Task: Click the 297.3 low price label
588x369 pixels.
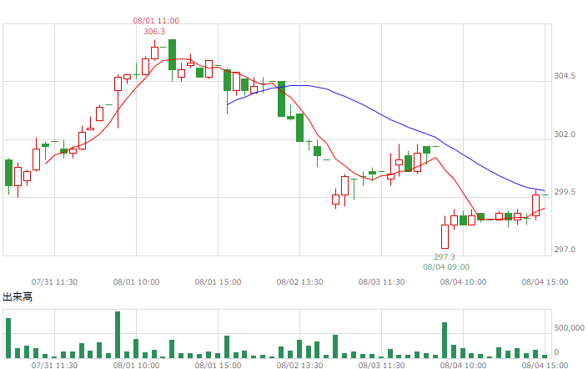Action: pos(445,257)
